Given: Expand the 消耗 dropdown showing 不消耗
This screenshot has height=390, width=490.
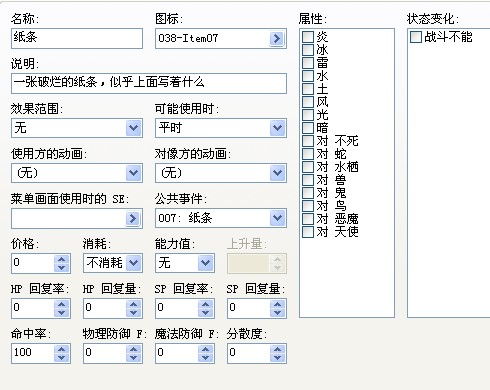Looking at the screenshot, I should [x=133, y=263].
